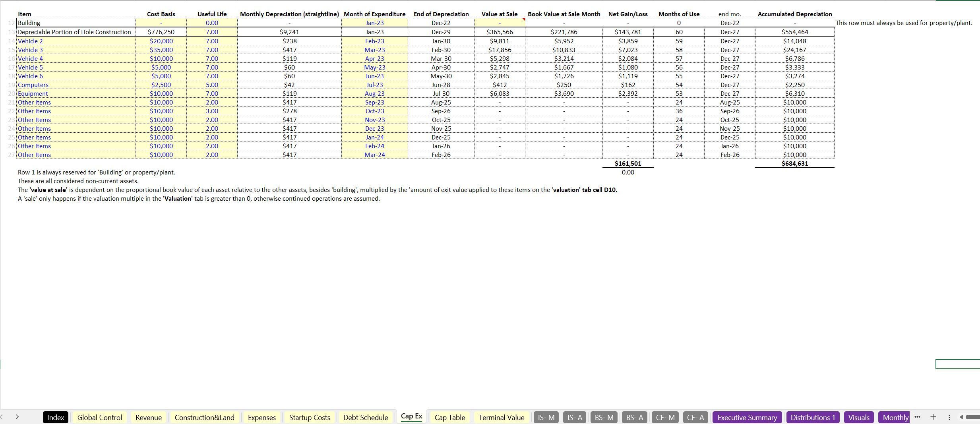Select the Distributions 1 sheet tab

pos(813,417)
